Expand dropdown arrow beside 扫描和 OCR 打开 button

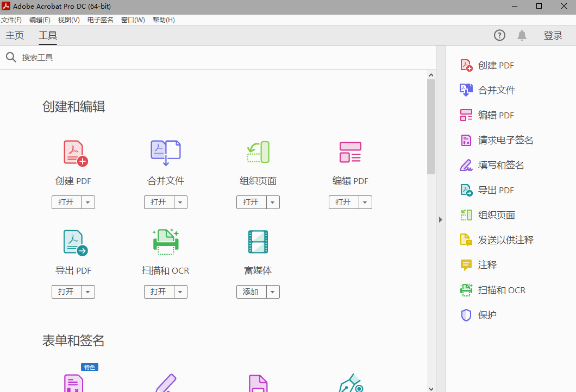pos(180,292)
